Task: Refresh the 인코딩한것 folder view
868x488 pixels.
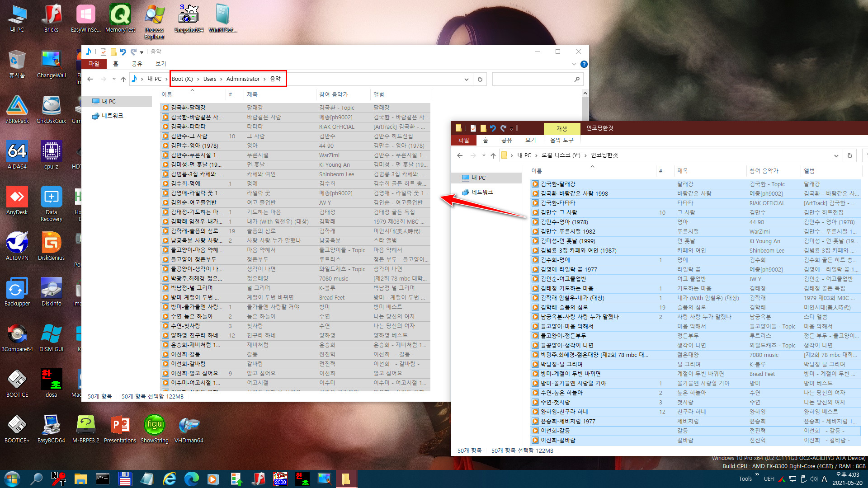Action: [849, 155]
